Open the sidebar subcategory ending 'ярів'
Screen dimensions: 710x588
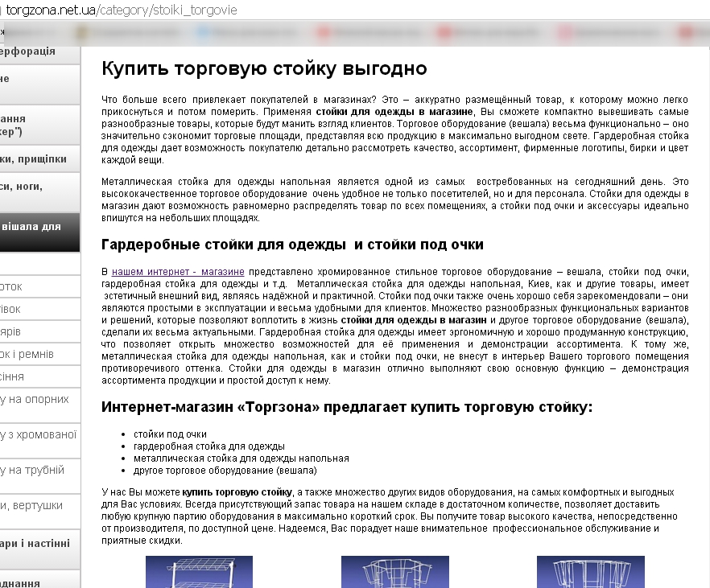[40, 331]
